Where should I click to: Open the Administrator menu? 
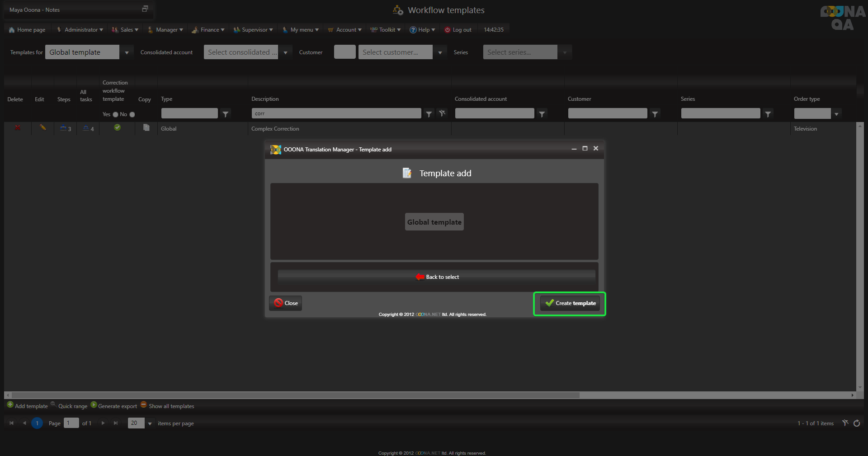[x=80, y=30]
